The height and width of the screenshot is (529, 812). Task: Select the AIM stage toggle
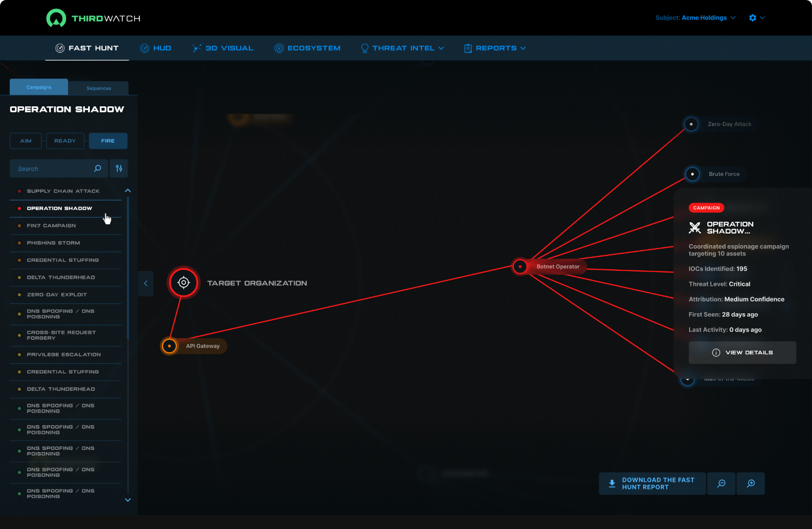(x=26, y=141)
